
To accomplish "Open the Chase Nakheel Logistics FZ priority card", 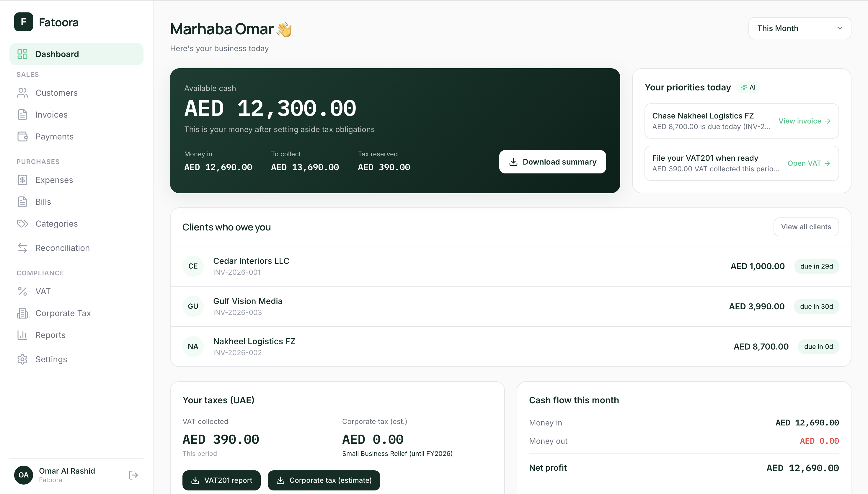I will click(742, 121).
